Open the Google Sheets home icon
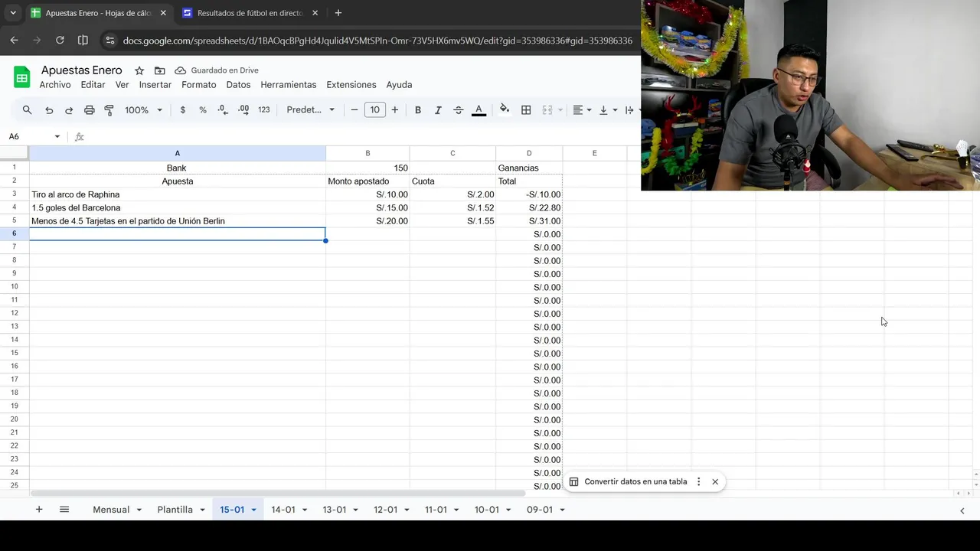980x551 pixels. [21, 77]
